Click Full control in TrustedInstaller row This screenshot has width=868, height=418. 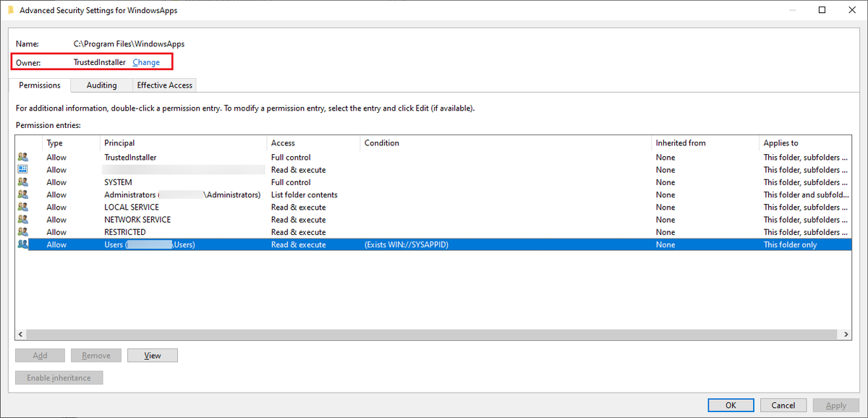pyautogui.click(x=291, y=157)
